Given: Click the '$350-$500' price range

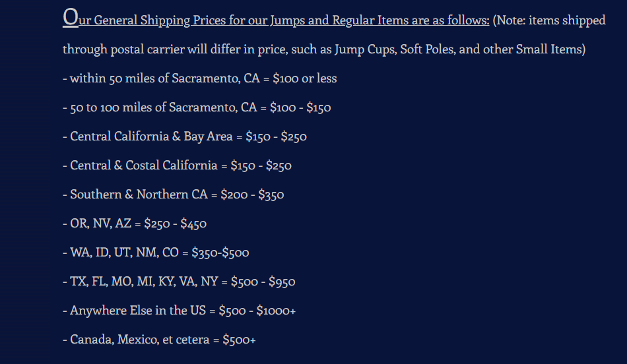Looking at the screenshot, I should point(220,253).
